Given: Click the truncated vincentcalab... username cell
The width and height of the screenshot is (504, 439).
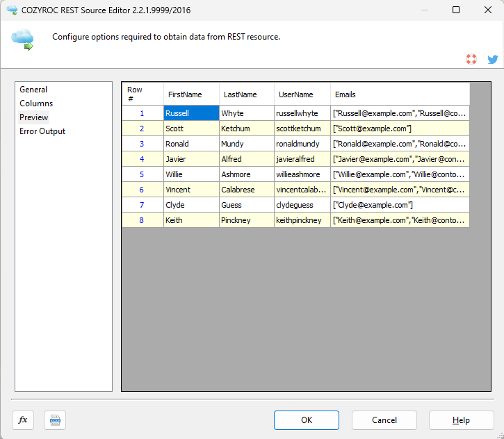Looking at the screenshot, I should [302, 190].
